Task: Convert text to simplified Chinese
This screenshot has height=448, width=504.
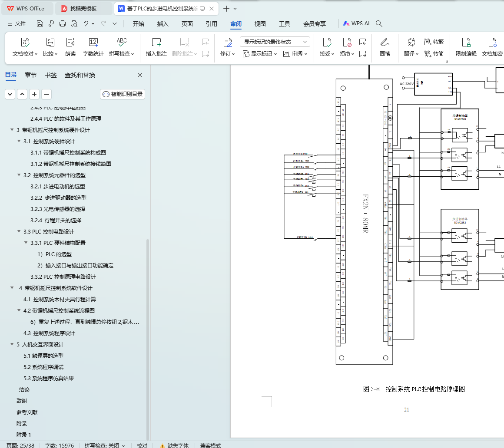Action: pos(434,54)
